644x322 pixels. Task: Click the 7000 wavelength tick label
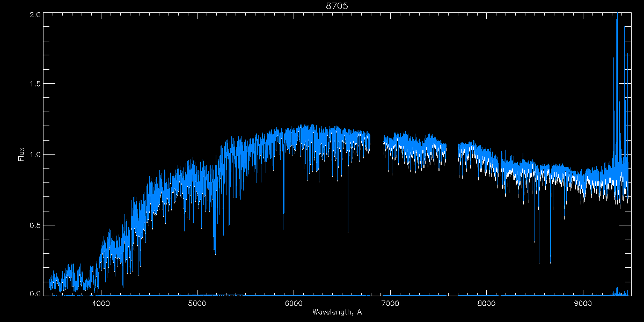coord(390,303)
